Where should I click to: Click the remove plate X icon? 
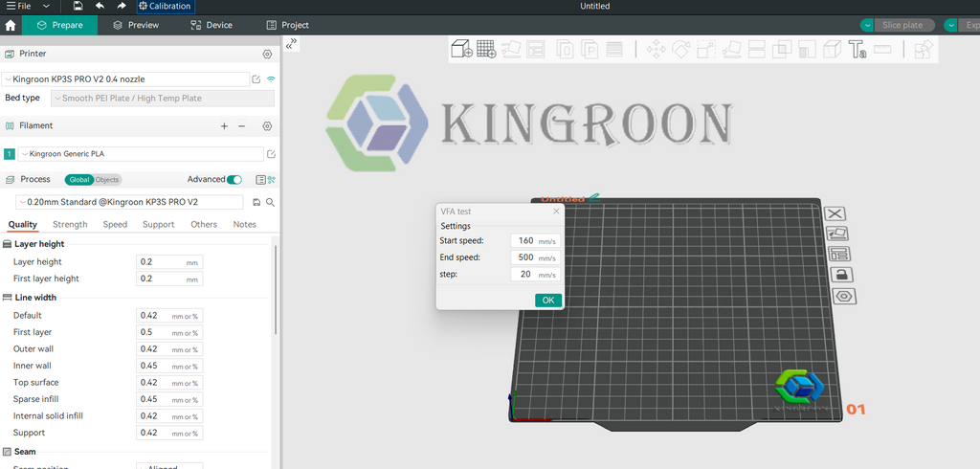(835, 213)
